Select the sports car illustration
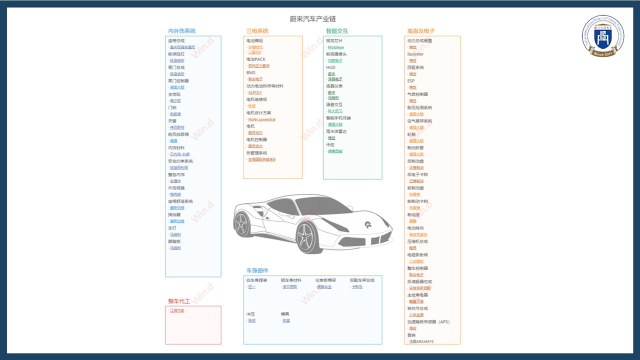Viewport: 640px width, 360px height. (313, 223)
